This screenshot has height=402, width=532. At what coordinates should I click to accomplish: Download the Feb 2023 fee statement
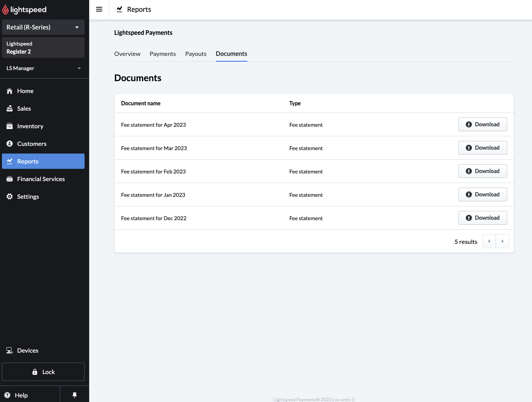pyautogui.click(x=483, y=171)
